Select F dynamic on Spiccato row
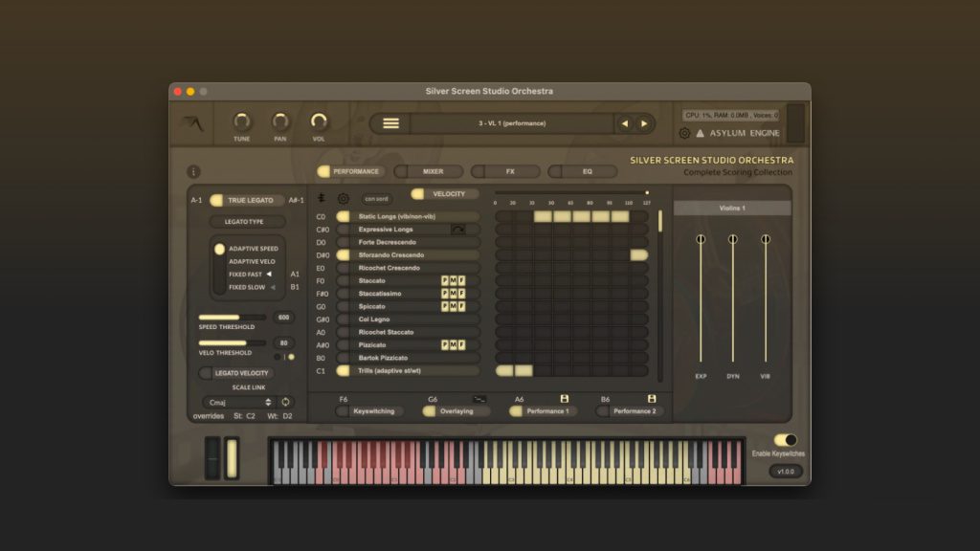Screen dimensions: 980x551 tap(461, 306)
